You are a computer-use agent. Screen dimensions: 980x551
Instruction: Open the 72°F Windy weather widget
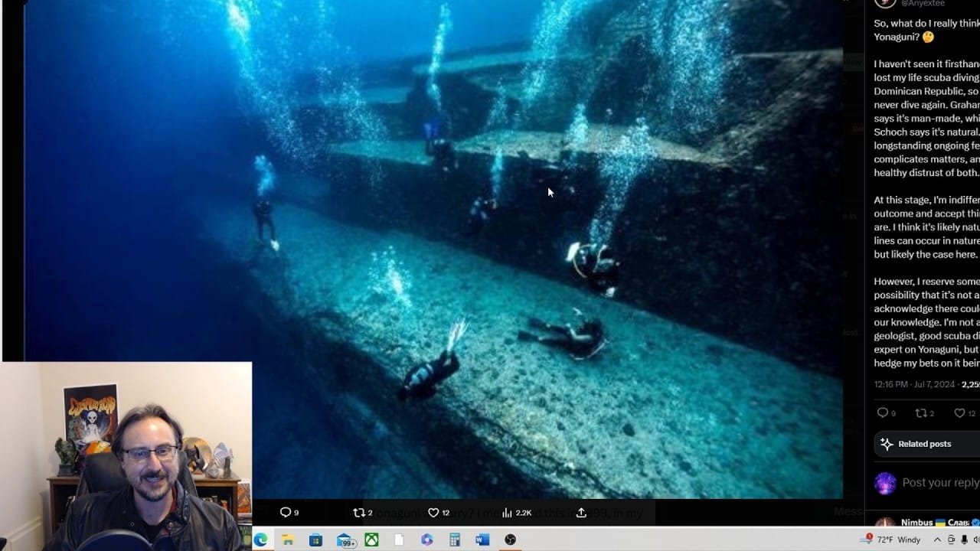890,540
